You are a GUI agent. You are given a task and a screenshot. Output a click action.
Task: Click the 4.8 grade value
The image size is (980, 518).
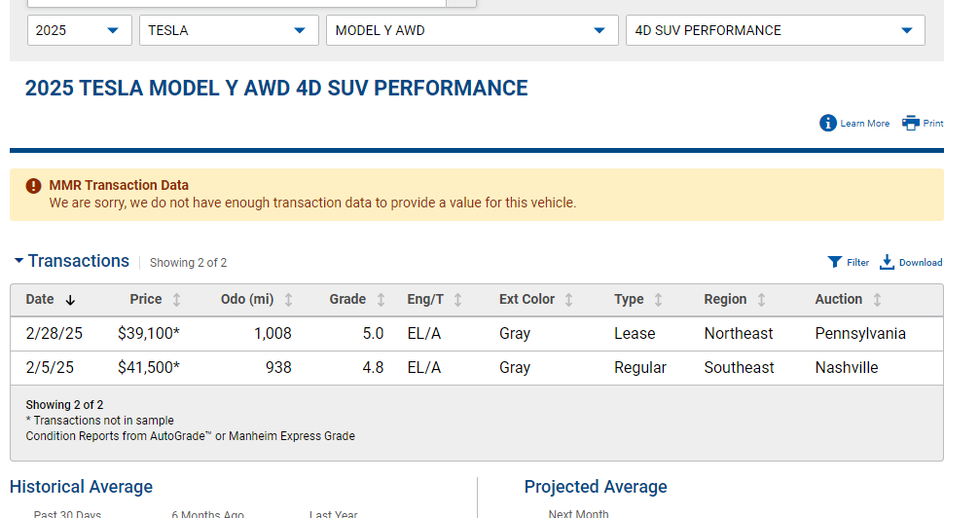coord(373,367)
